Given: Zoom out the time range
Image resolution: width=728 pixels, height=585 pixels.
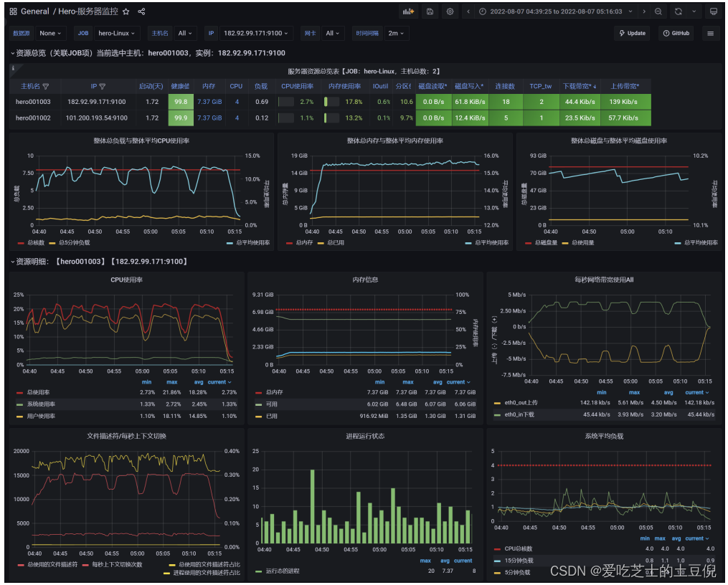Looking at the screenshot, I should point(658,11).
